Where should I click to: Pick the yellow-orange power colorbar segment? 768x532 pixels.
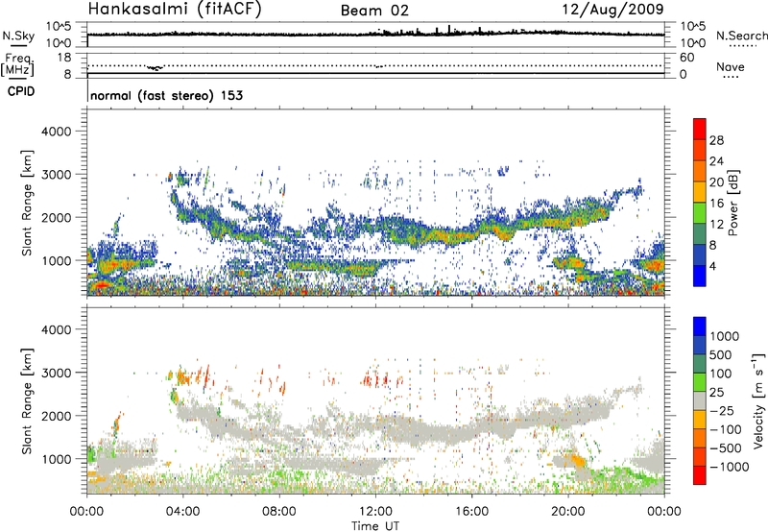pos(700,192)
